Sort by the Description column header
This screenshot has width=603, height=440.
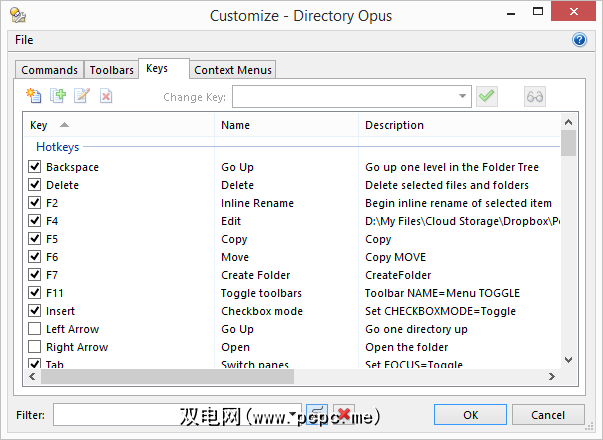459,125
